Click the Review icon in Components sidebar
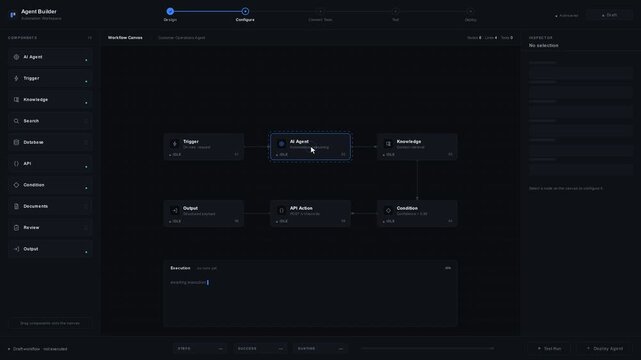641x360 pixels. 16,228
